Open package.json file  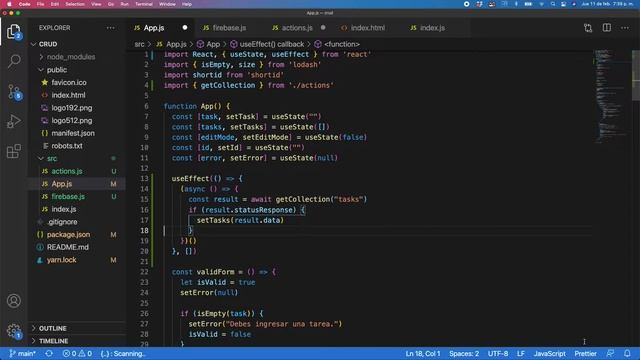click(x=69, y=234)
